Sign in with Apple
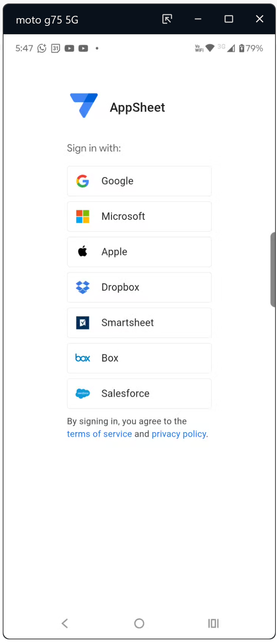 [x=139, y=252]
